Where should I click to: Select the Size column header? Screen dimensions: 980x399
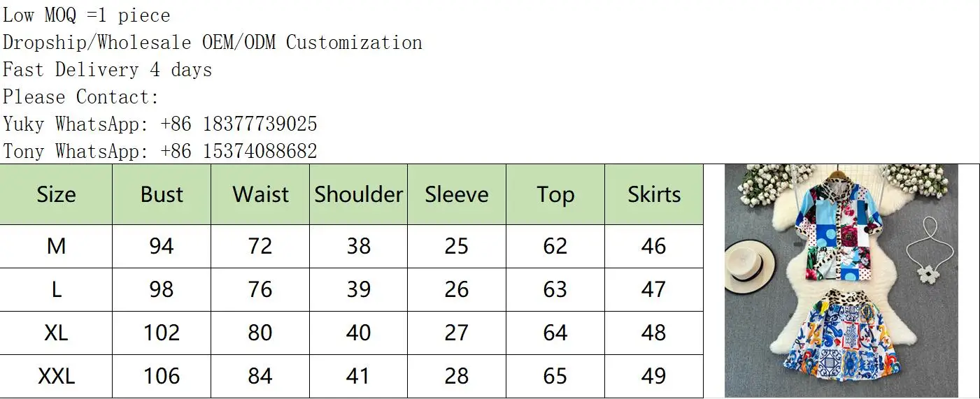tap(56, 194)
